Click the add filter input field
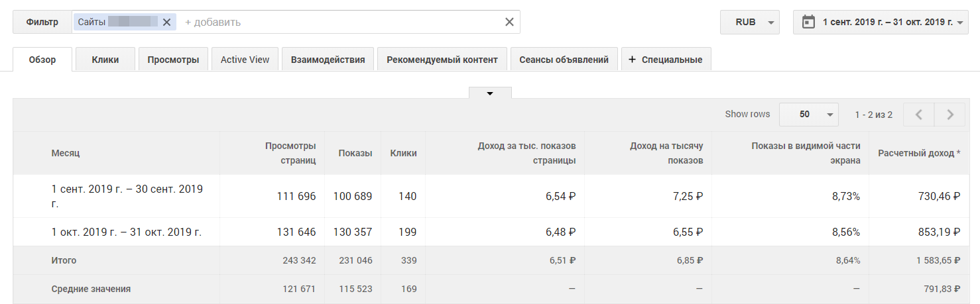The height and width of the screenshot is (304, 980). tap(332, 22)
